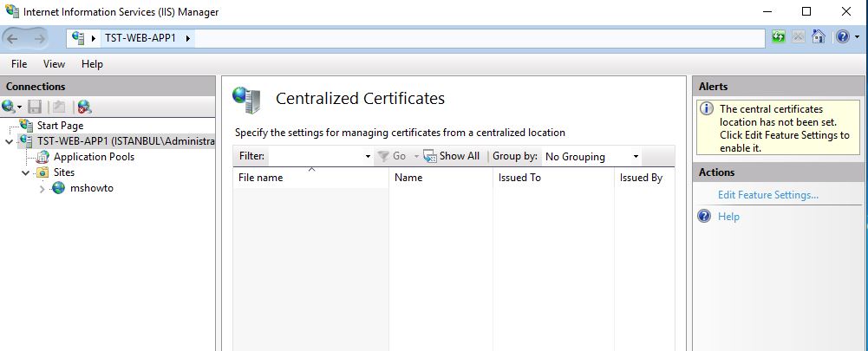Click the Save connections disk icon
Image resolution: width=868 pixels, height=351 pixels.
35,107
